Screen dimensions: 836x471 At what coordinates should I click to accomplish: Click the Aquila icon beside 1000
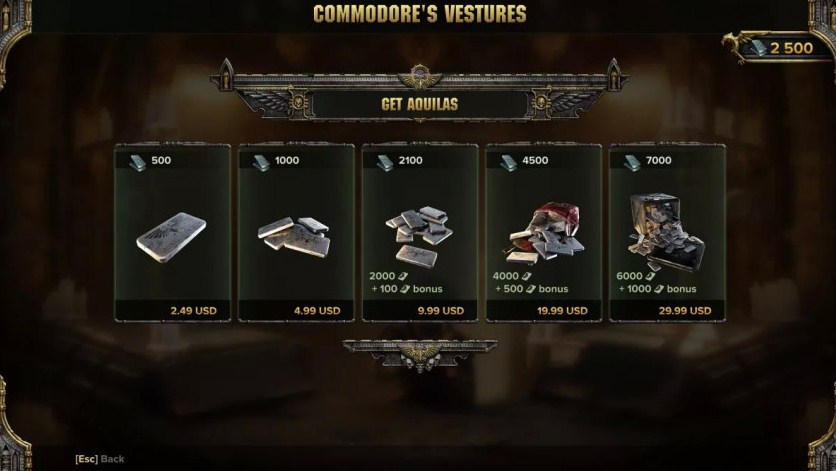(261, 162)
